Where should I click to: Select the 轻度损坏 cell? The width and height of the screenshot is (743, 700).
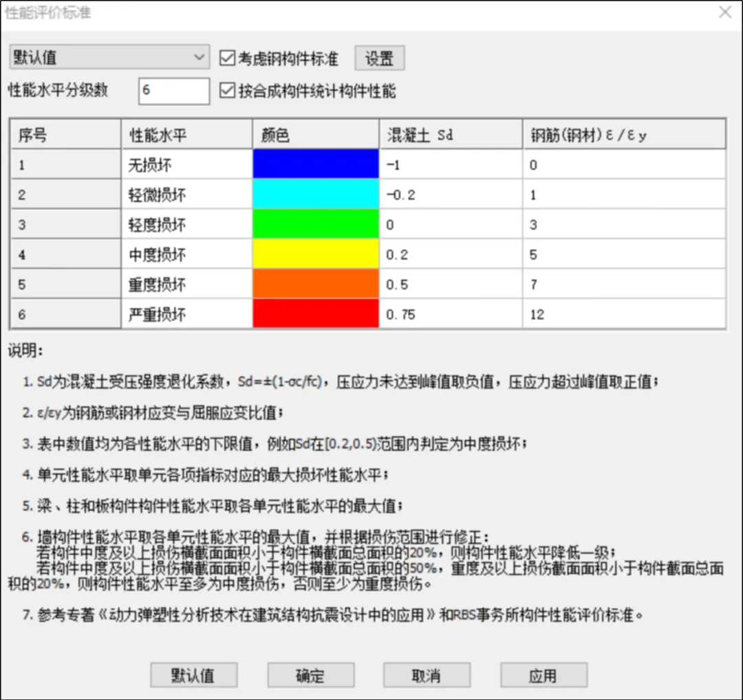click(x=186, y=224)
